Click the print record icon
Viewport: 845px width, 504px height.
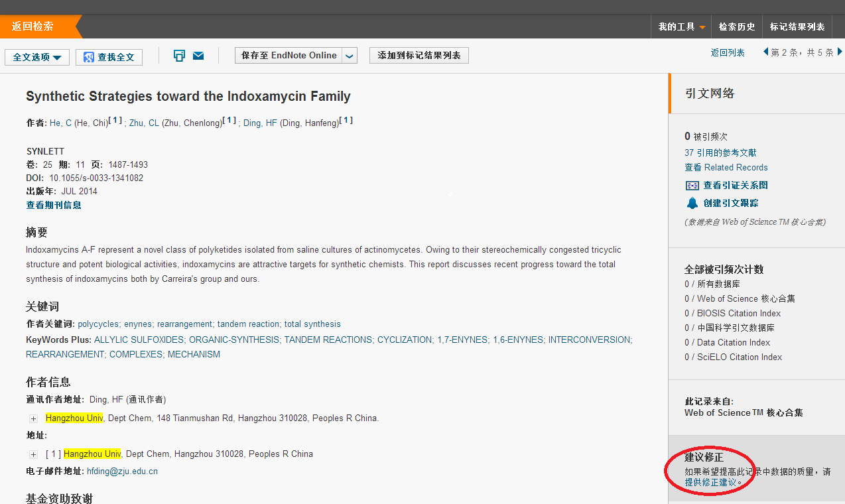[x=179, y=56]
